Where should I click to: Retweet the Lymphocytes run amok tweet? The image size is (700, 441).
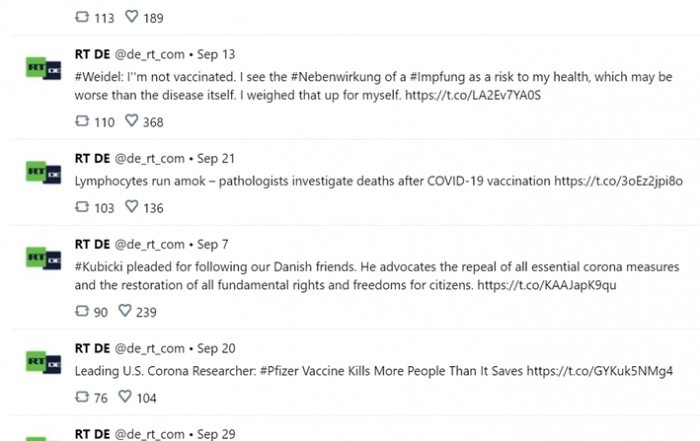click(82, 207)
